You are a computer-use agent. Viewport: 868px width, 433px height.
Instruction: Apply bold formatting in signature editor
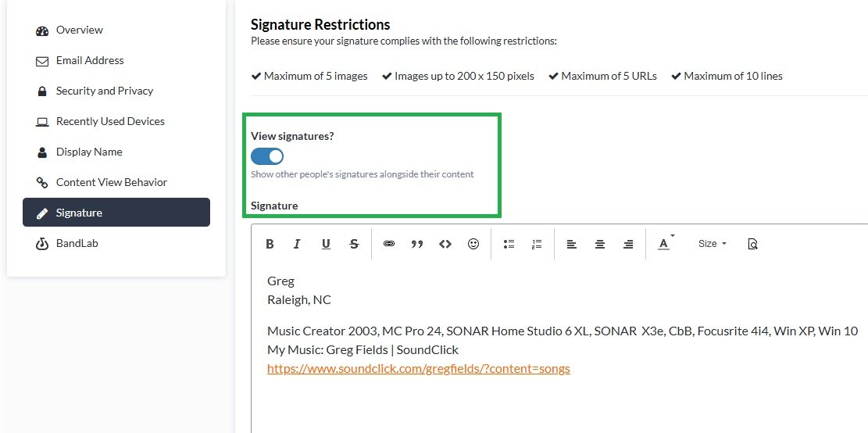tap(270, 244)
